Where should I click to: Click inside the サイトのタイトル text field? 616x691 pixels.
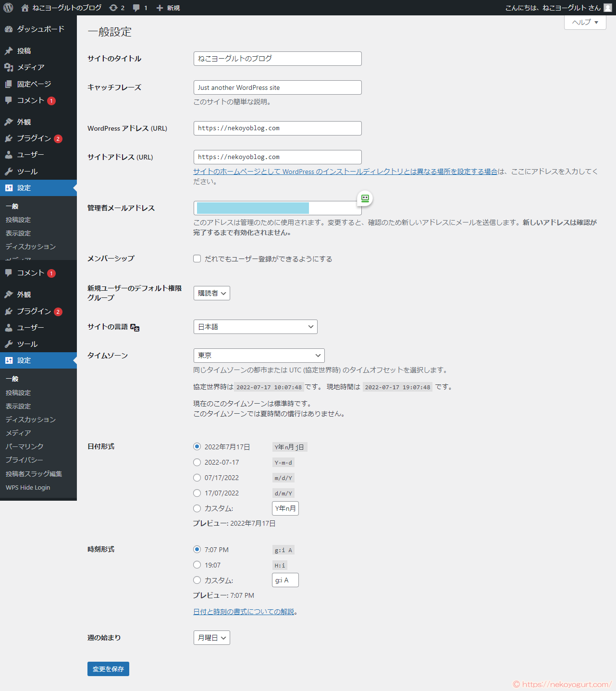(277, 59)
